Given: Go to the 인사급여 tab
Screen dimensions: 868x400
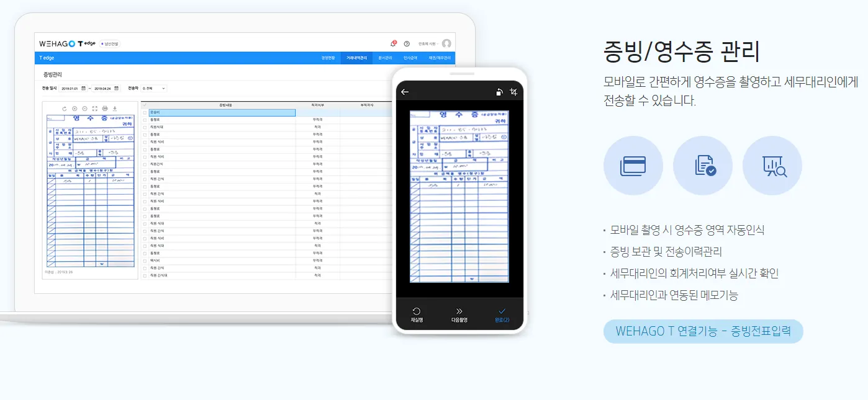Looking at the screenshot, I should [411, 58].
